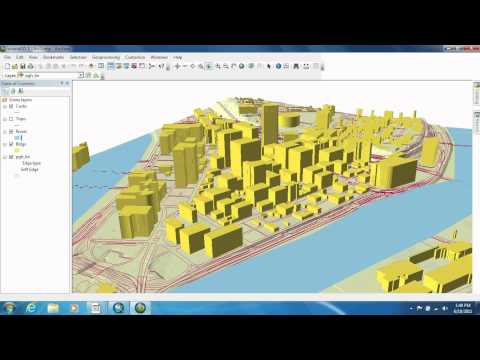Open Windows Media Player from taskbar
Viewport: 480px width, 360px height.
coord(74,308)
